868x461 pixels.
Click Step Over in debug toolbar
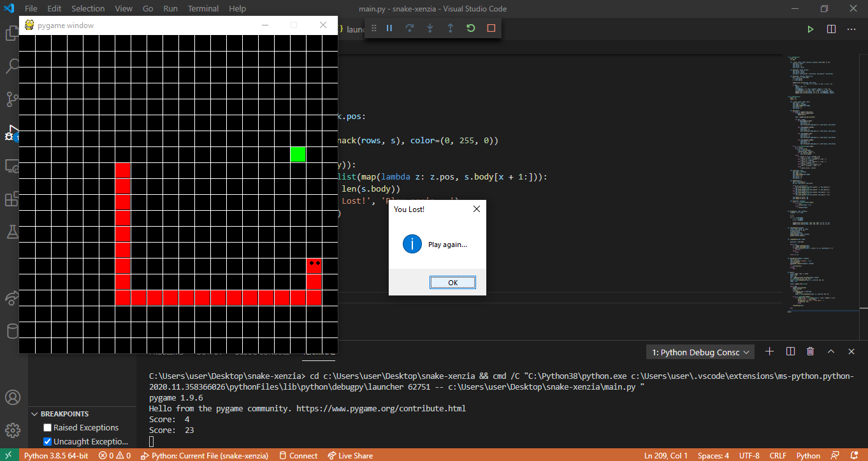pyautogui.click(x=410, y=28)
